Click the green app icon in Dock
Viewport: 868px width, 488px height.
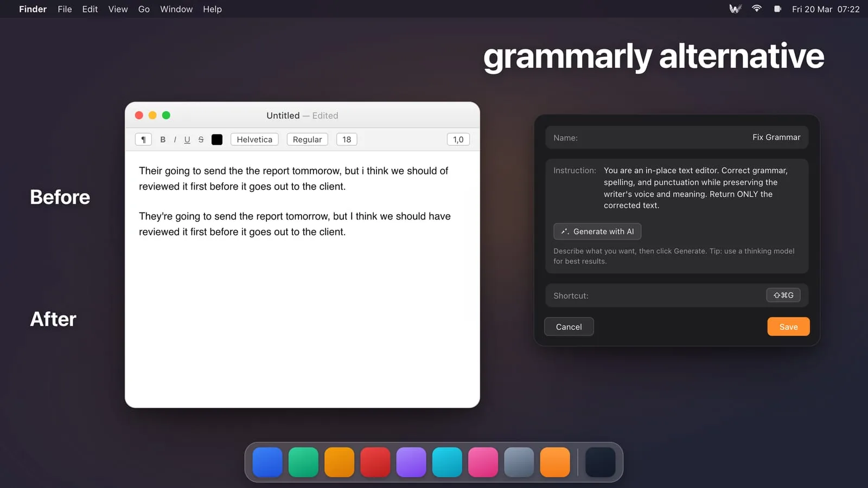coord(303,462)
